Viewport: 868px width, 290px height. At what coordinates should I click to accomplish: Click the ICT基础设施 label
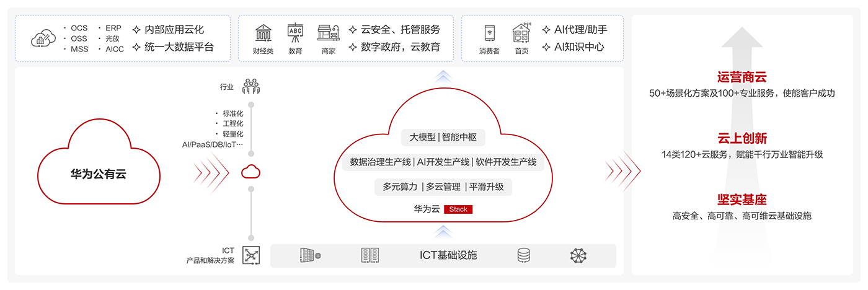click(448, 255)
